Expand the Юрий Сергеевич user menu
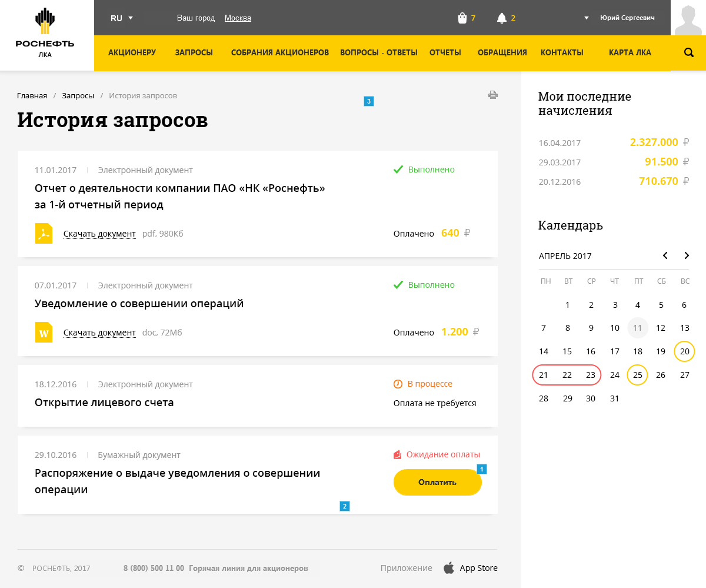Screen dimensions: 706x588 coord(619,18)
